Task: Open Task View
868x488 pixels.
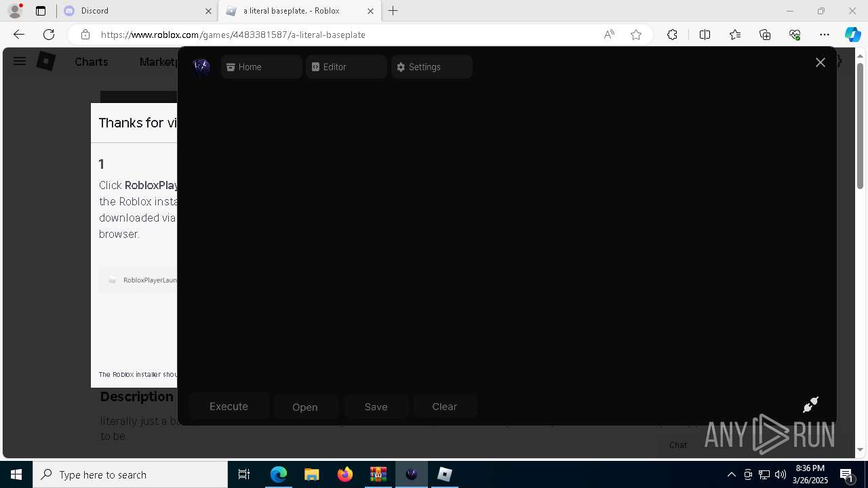Action: pyautogui.click(x=245, y=474)
